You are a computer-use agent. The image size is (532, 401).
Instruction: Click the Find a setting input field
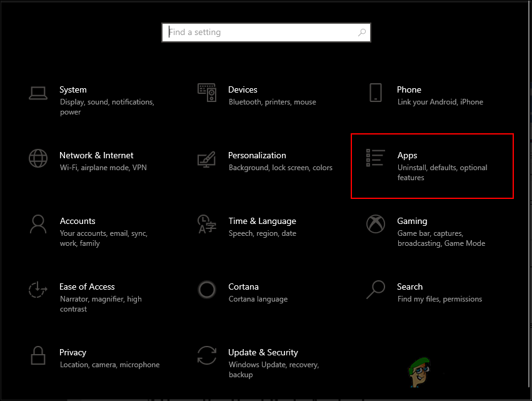250,32
